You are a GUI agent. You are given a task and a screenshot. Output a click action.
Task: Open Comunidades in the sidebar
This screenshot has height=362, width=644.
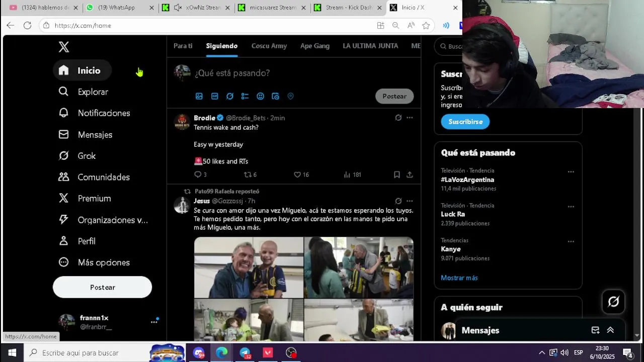95,177
